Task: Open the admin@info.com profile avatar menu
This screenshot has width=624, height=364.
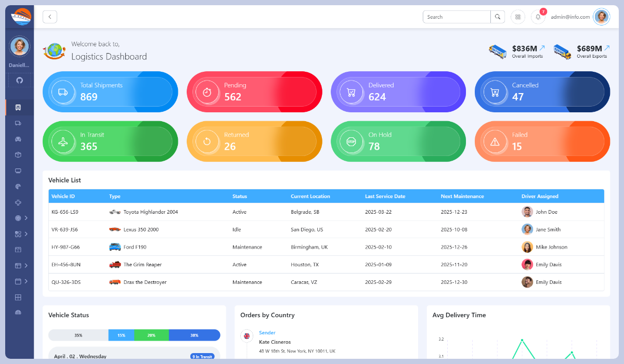Action: click(x=601, y=17)
